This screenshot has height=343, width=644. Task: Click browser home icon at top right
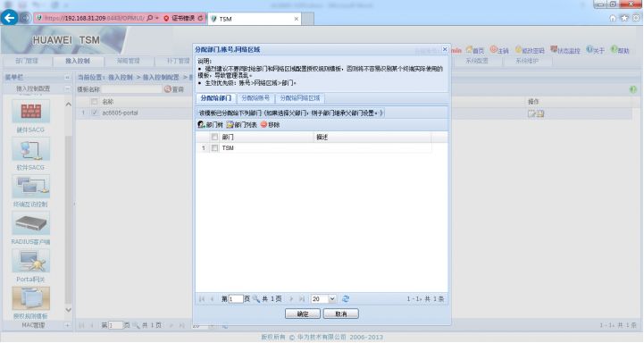(613, 18)
